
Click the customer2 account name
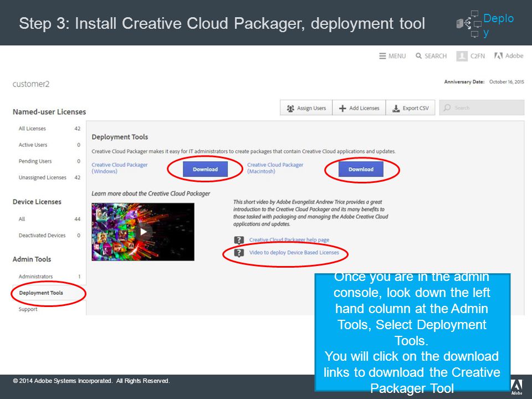[x=31, y=84]
